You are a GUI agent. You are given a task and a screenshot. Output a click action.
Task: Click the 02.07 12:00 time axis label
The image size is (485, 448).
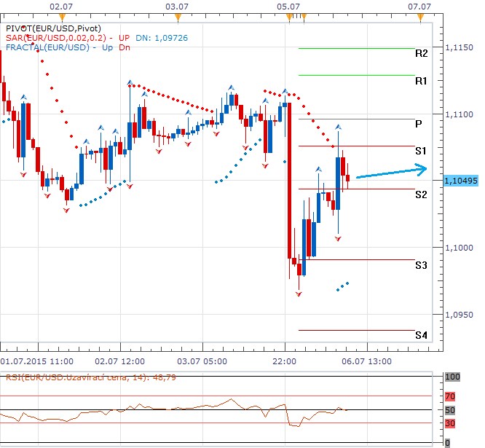[119, 361]
